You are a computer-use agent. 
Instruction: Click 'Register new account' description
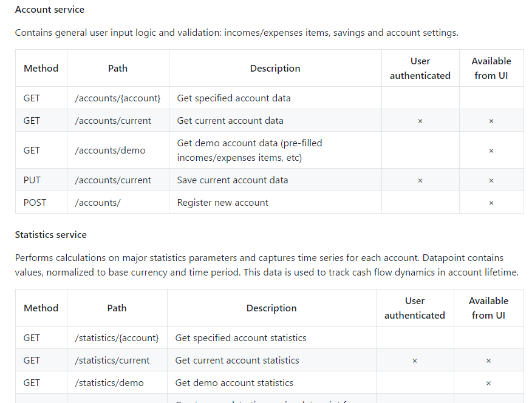pyautogui.click(x=222, y=203)
